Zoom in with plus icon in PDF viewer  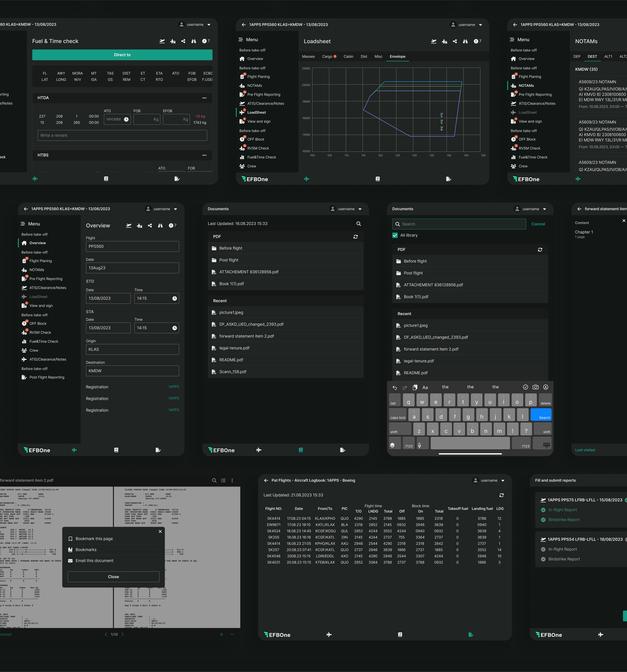click(x=221, y=635)
